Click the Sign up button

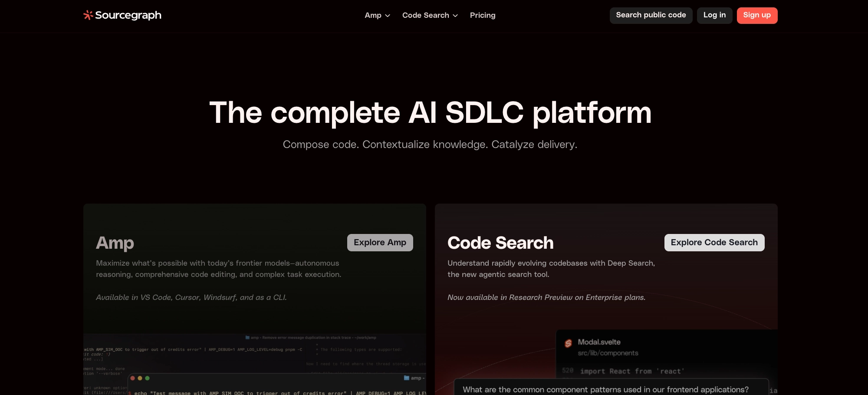tap(757, 15)
